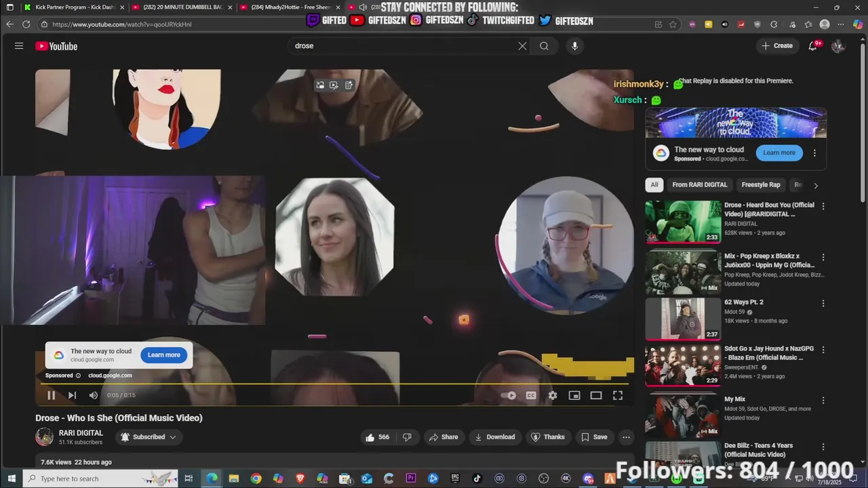The height and width of the screenshot is (488, 868).
Task: Open the Windows Start menu
Action: pyautogui.click(x=12, y=479)
